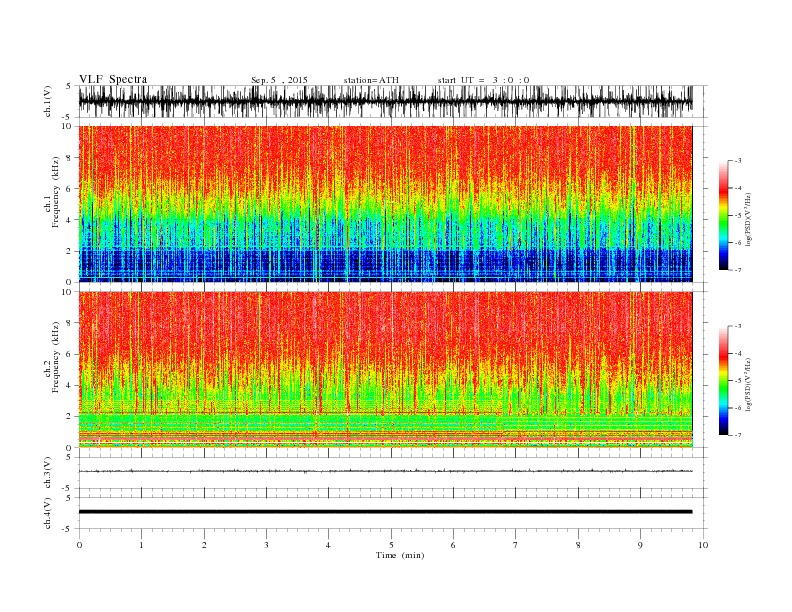Click time axis tick label '1'
The image size is (792, 612).
(141, 545)
